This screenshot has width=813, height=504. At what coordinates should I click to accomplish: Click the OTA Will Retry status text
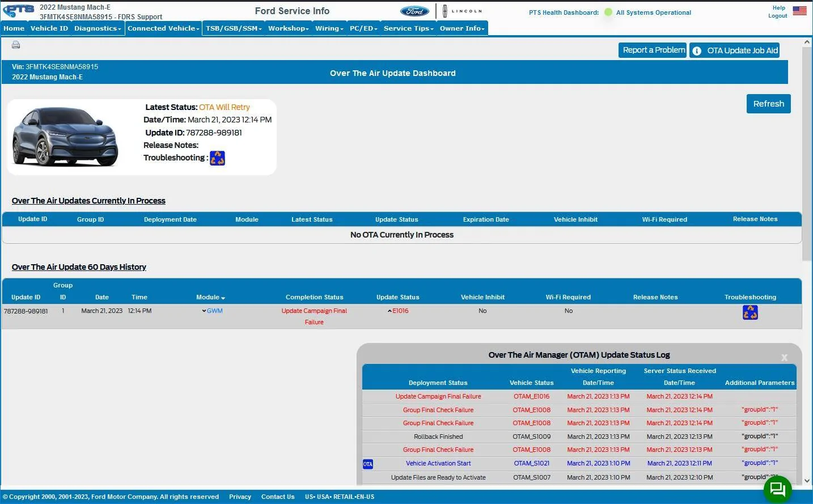tap(225, 107)
